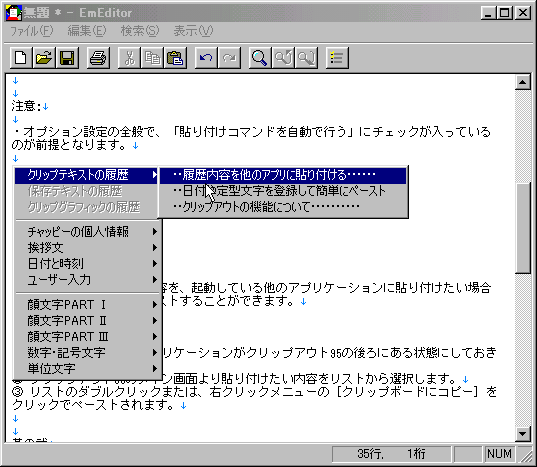Image resolution: width=537 pixels, height=467 pixels.
Task: Open the 検索(S) menu
Action: coord(140,31)
